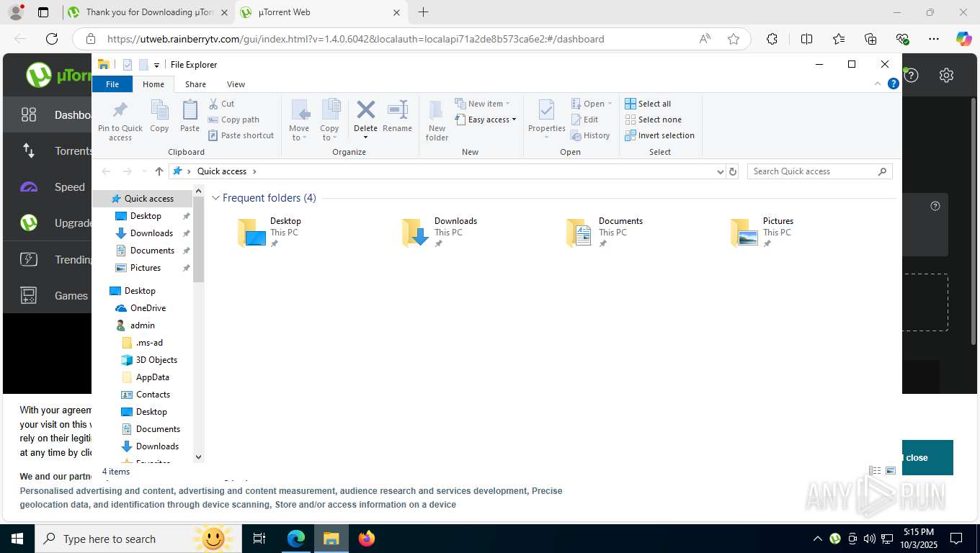The width and height of the screenshot is (980, 553).
Task: Expand address bar history dropdown
Action: click(x=720, y=171)
